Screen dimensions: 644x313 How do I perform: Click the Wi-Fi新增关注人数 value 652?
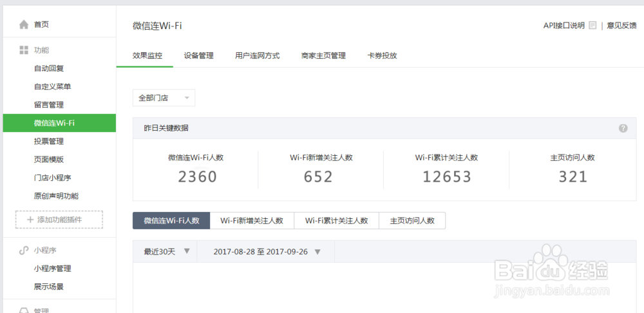pyautogui.click(x=318, y=176)
